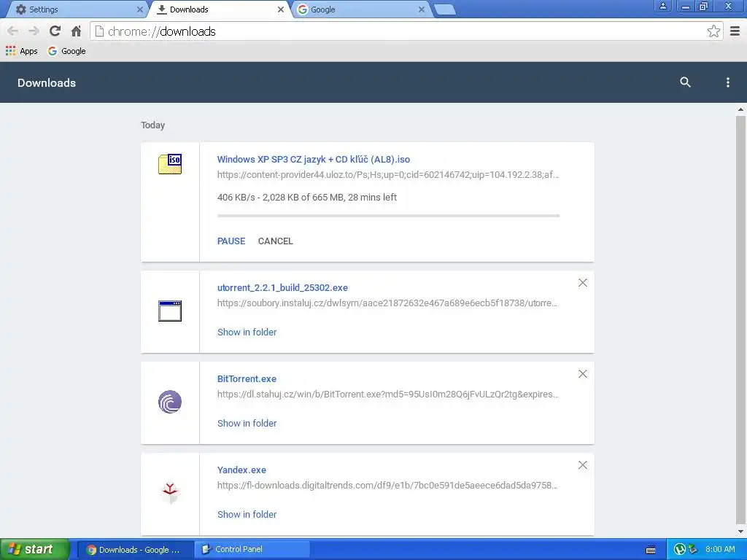Open Windows XP SP3 CZ iso link

pyautogui.click(x=314, y=160)
